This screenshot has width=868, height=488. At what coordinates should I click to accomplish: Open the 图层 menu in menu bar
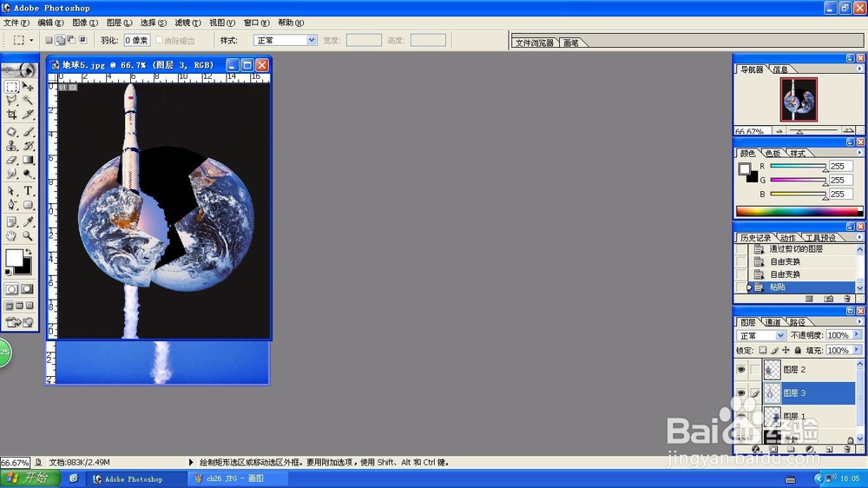coord(119,23)
